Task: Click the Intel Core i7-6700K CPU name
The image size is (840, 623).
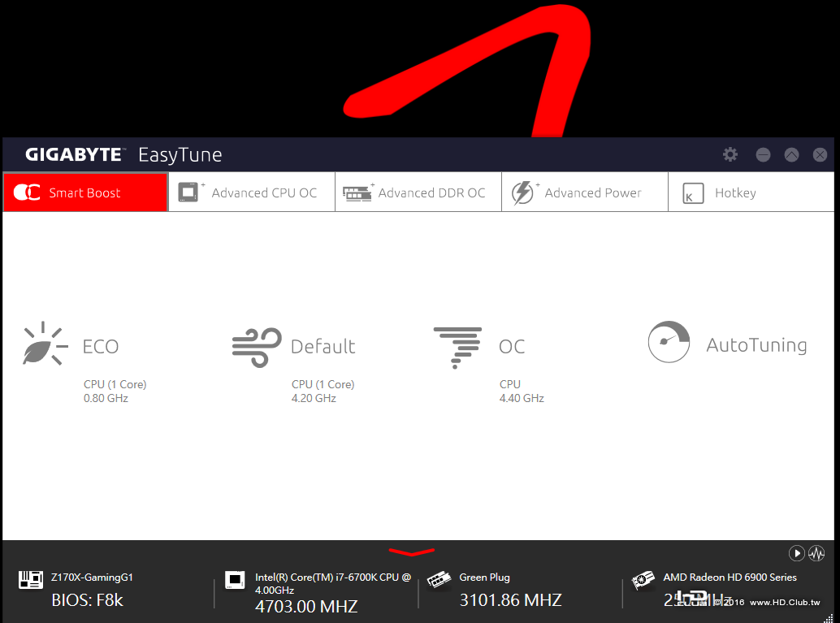Action: pyautogui.click(x=333, y=583)
